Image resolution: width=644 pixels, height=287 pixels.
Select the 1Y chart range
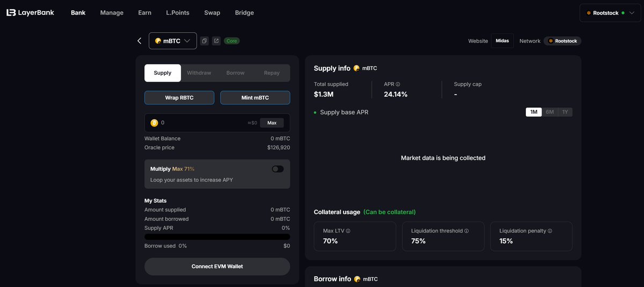565,112
